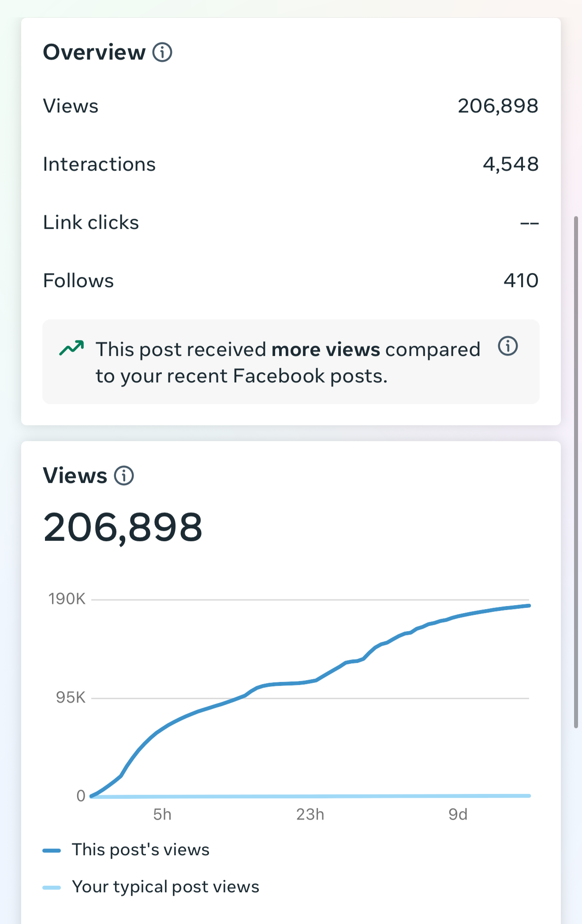Viewport: 582px width, 924px height.
Task: Select the Views row in Overview
Action: (291, 106)
